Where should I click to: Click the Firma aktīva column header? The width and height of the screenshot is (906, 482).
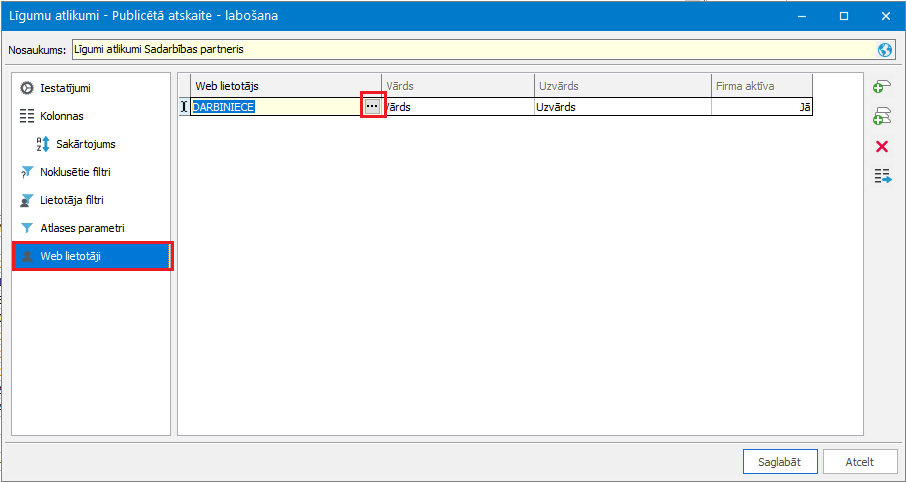click(x=762, y=86)
